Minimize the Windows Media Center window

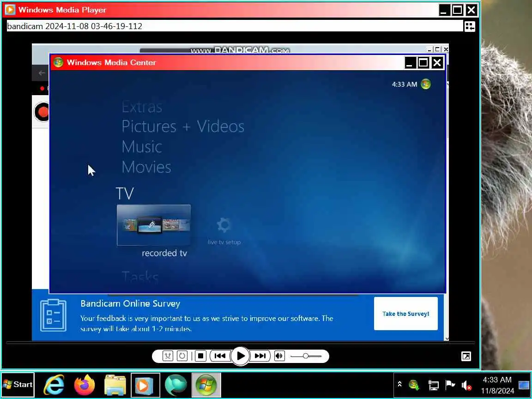point(410,62)
